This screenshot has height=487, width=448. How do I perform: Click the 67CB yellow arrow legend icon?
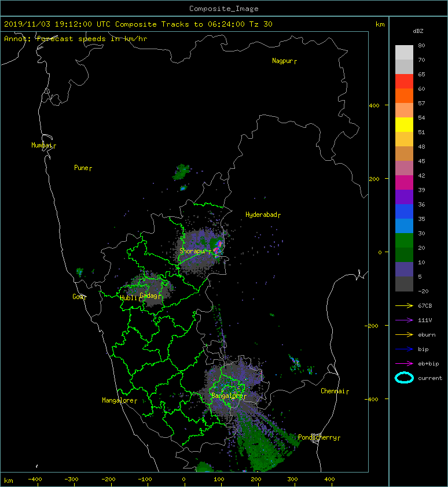tap(404, 305)
